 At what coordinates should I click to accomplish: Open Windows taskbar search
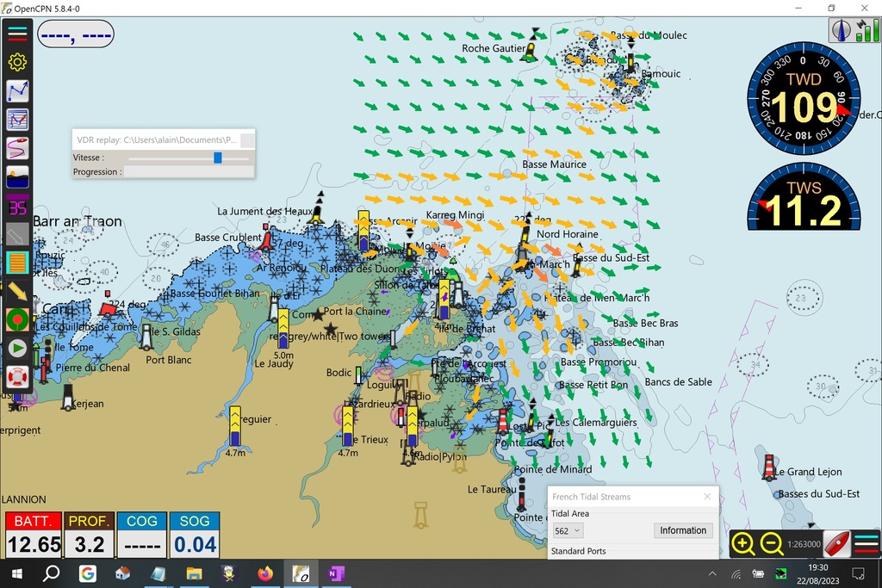point(51,573)
